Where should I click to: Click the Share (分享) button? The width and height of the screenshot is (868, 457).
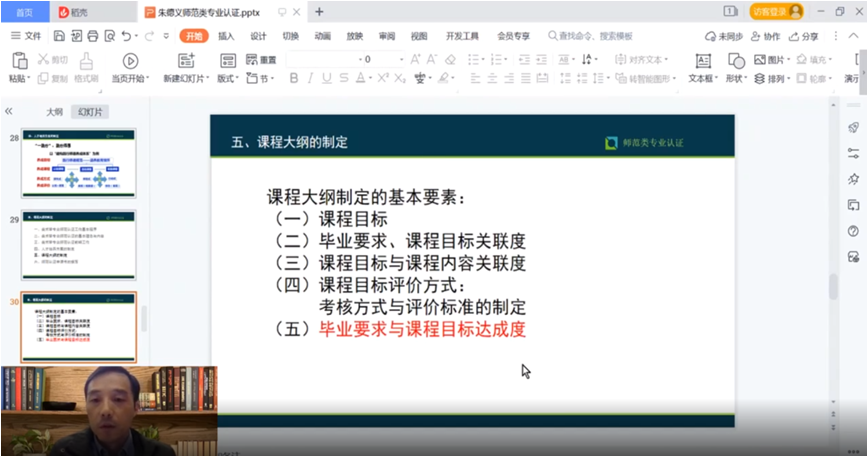[804, 36]
